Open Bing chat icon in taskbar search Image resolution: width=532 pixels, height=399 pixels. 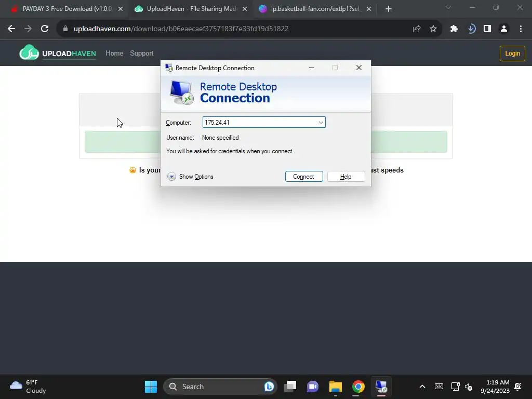(269, 387)
